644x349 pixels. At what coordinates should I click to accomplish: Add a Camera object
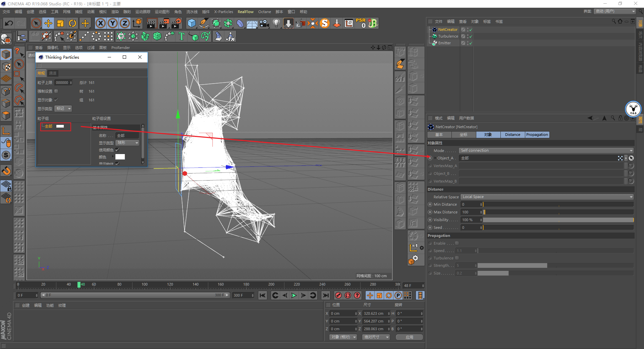[x=264, y=23]
